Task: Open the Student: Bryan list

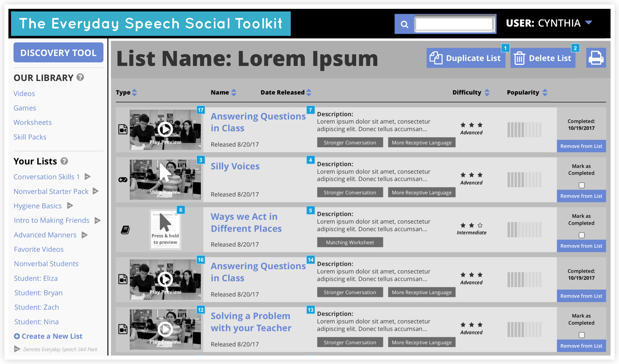Action: click(x=38, y=293)
